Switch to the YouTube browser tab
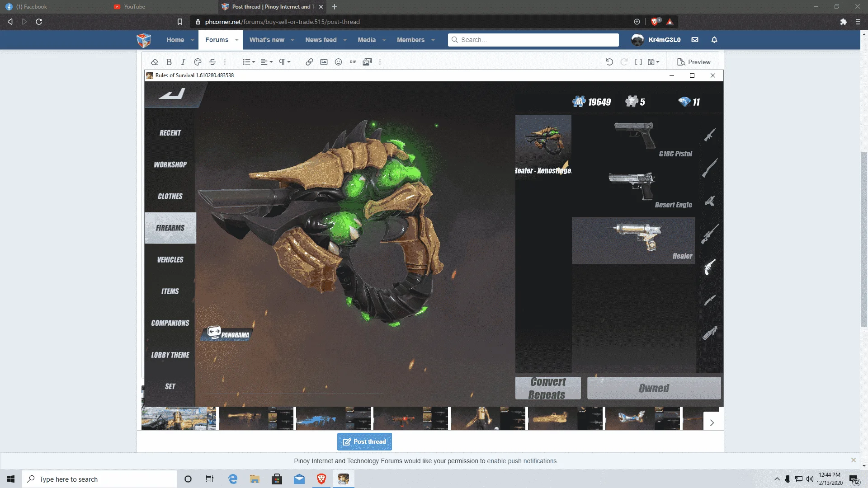 [x=163, y=7]
